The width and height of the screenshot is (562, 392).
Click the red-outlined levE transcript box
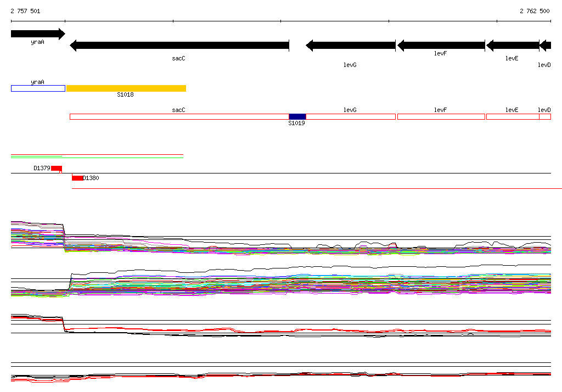point(513,116)
